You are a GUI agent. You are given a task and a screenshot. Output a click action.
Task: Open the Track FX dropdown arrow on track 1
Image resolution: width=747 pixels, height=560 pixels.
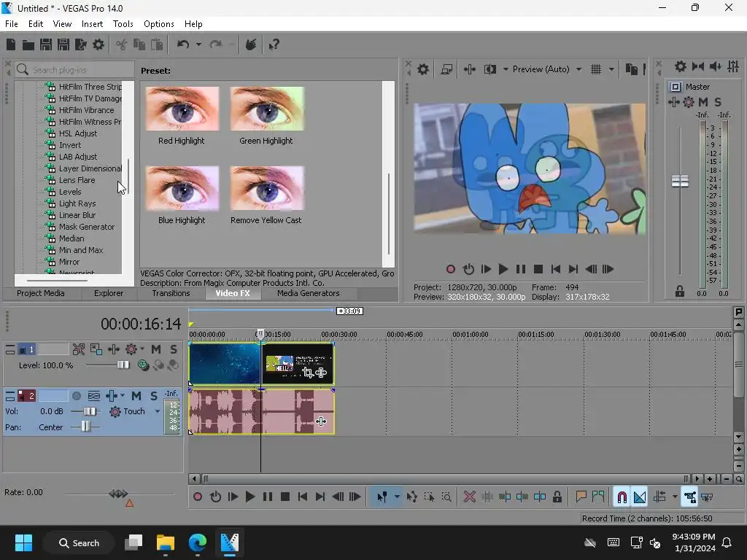tap(142, 349)
